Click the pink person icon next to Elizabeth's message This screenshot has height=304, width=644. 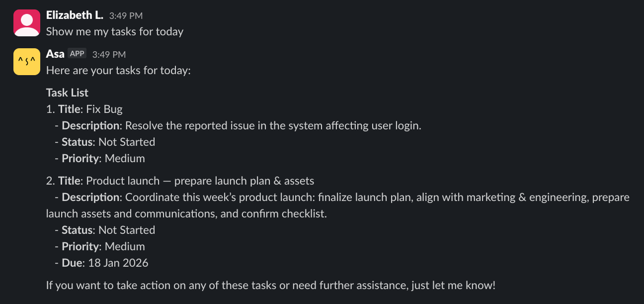[x=27, y=22]
